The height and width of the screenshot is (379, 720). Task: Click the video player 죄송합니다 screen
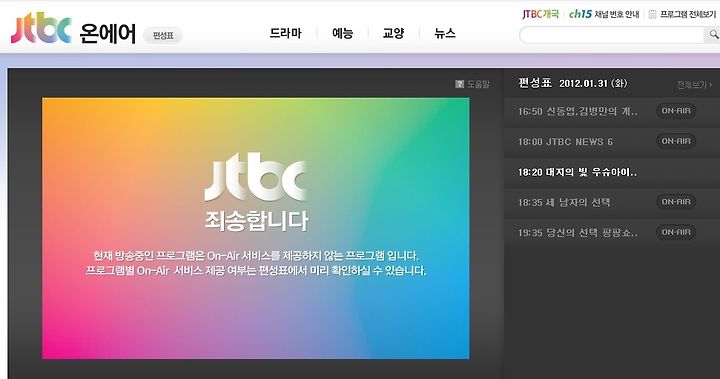pyautogui.click(x=256, y=228)
